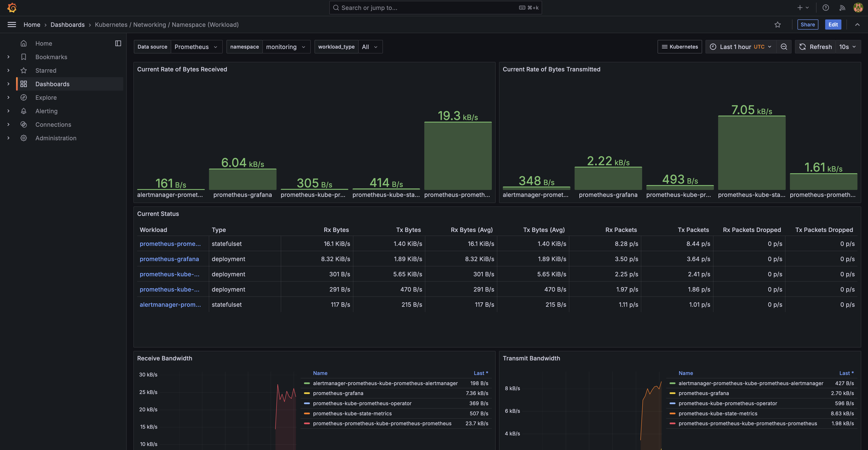Select Explore in the sidebar
This screenshot has width=868, height=450.
[x=46, y=97]
